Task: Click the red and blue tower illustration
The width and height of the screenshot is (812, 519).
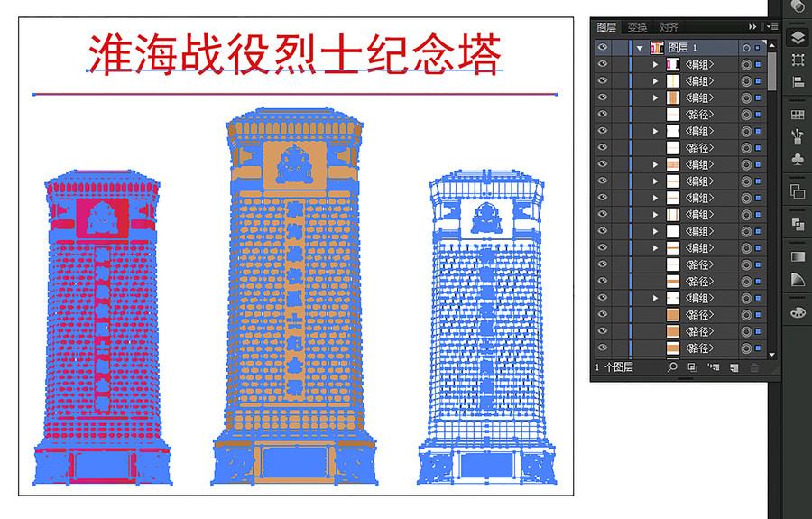Action: point(102,328)
